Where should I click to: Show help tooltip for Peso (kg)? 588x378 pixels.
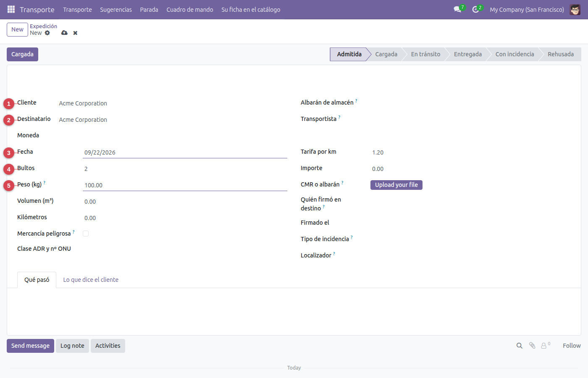point(44,183)
